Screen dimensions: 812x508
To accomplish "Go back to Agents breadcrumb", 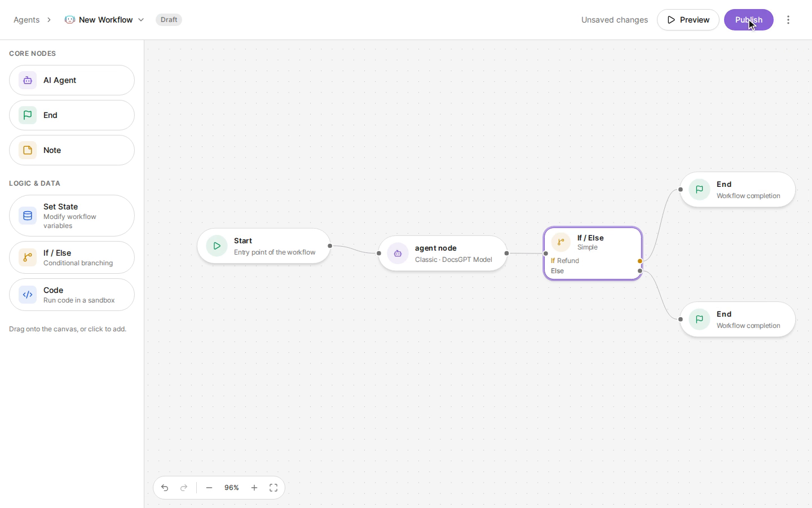I will 27,20.
